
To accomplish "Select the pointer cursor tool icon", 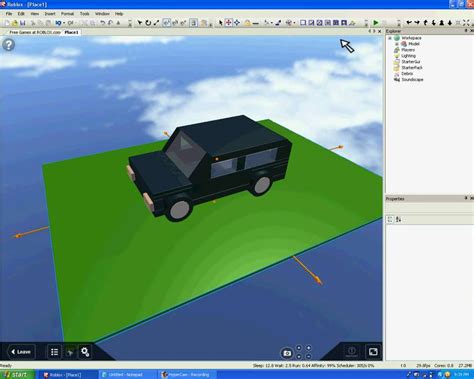I will point(220,23).
